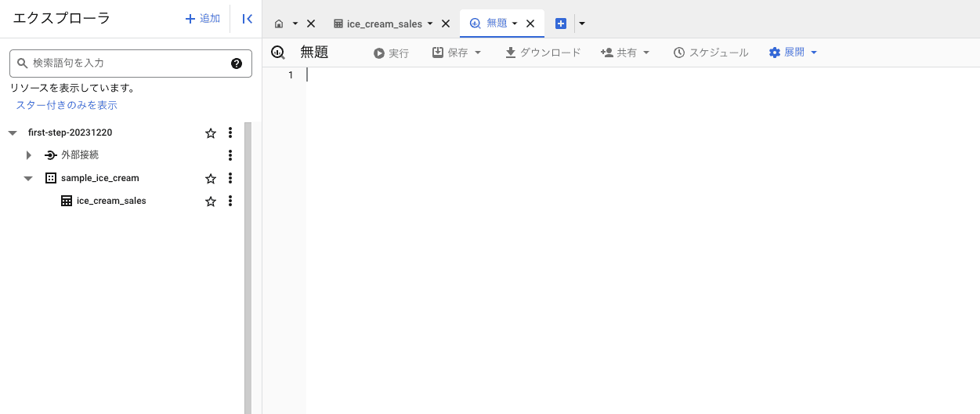Click the スター付きのみを表示 link
The height and width of the screenshot is (414, 980).
click(67, 105)
